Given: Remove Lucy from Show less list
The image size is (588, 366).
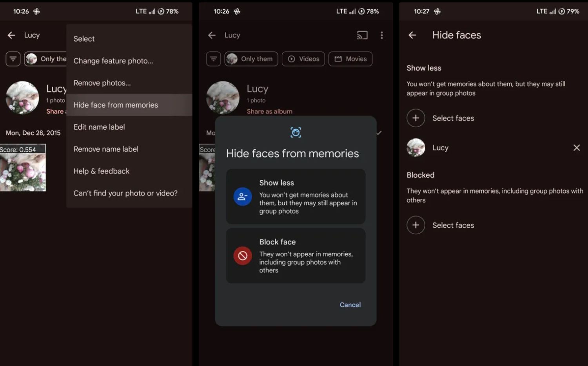Looking at the screenshot, I should [x=576, y=148].
